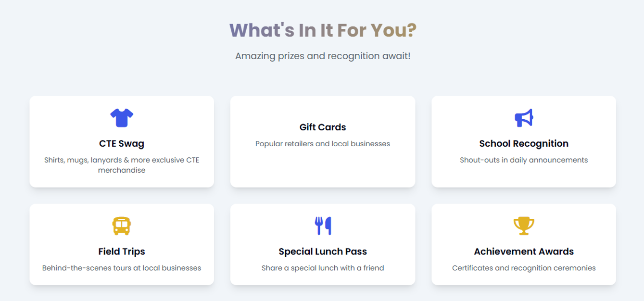644x301 pixels.
Task: Click the certificates and recognition ceremonies text
Action: point(524,268)
